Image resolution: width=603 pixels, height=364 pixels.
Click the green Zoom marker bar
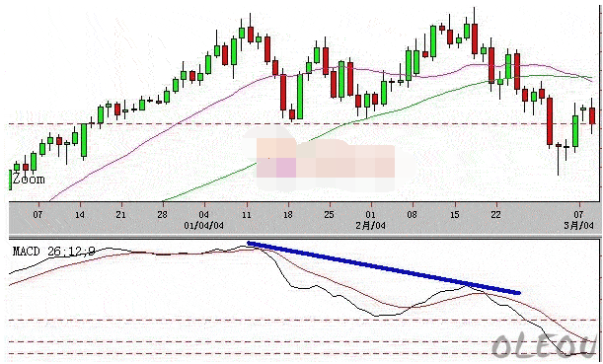point(11,180)
